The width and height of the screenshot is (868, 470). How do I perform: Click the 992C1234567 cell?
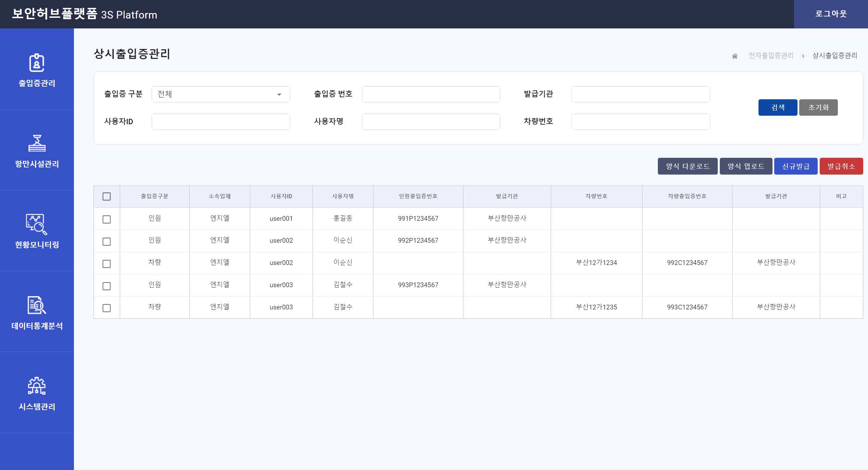pyautogui.click(x=687, y=263)
